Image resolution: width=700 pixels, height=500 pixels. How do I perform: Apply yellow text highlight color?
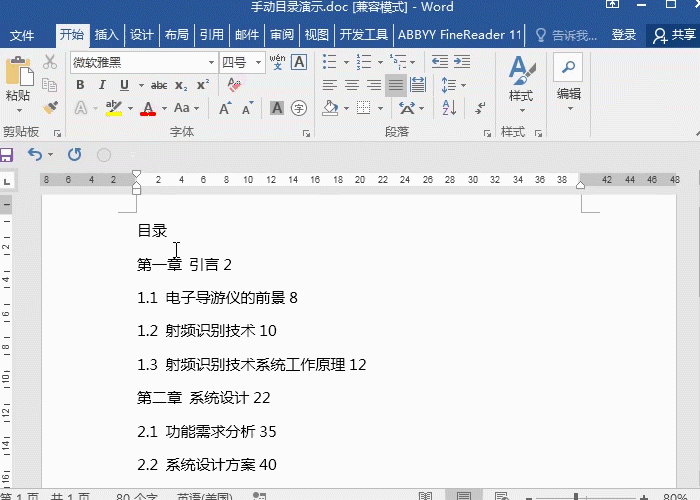114,108
